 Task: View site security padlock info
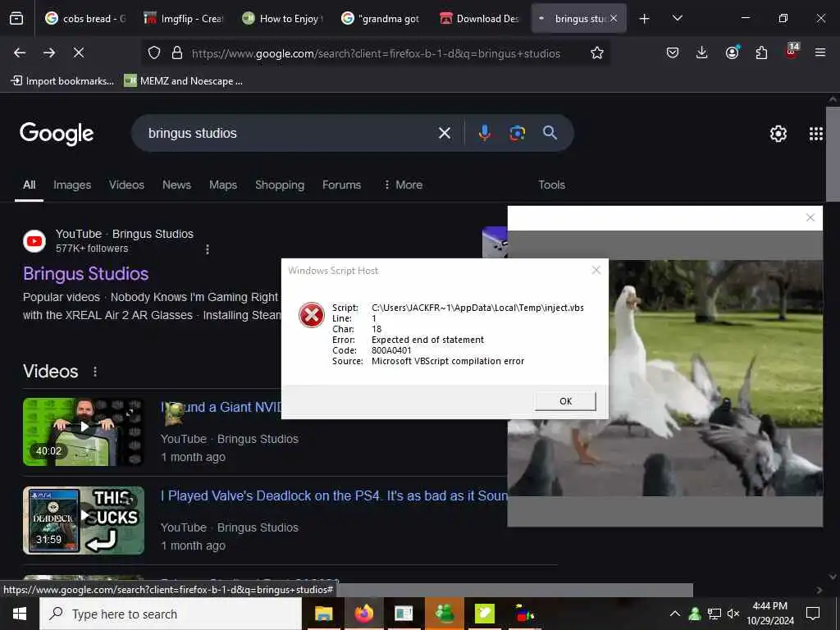(177, 52)
